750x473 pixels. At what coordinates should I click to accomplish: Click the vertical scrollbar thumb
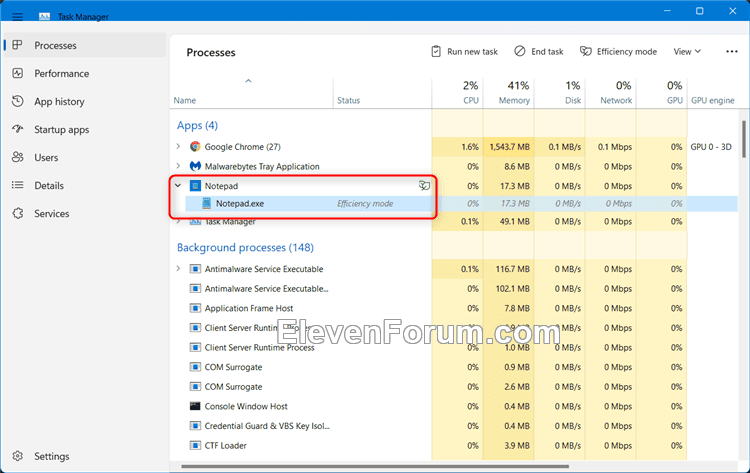click(x=744, y=139)
